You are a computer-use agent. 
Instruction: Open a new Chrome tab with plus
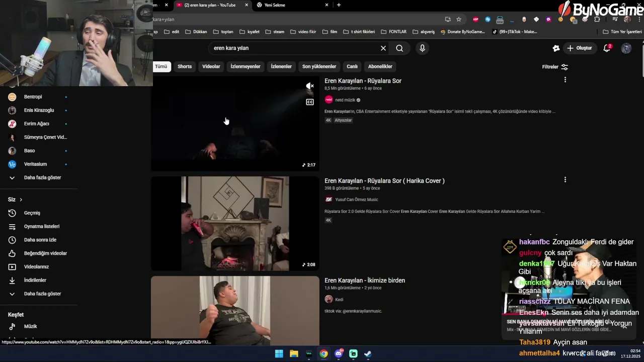pyautogui.click(x=339, y=5)
